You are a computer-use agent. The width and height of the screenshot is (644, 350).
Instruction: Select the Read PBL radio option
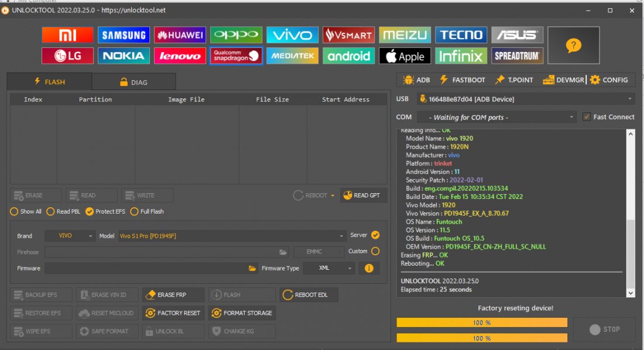63,211
